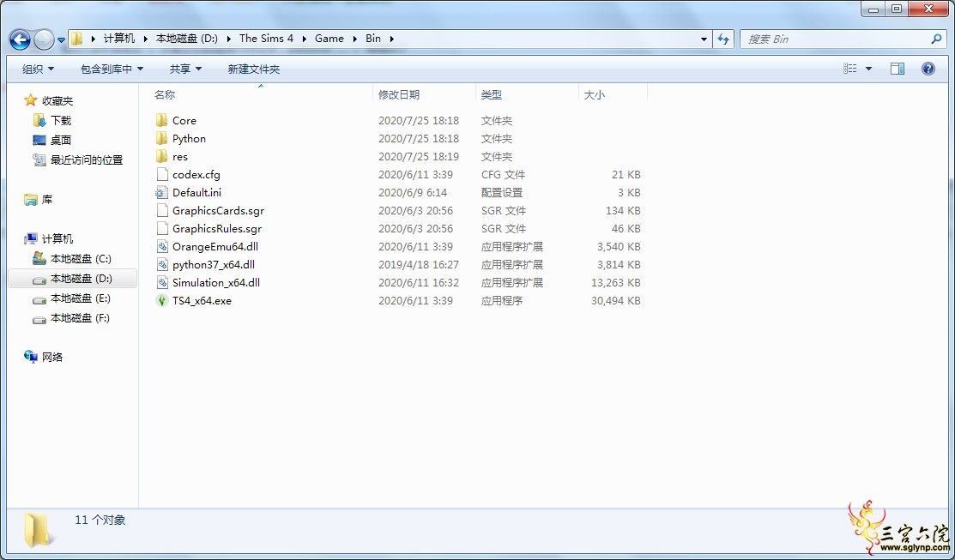Open the 共享 menu
Viewport: 955px width, 560px height.
pos(185,69)
